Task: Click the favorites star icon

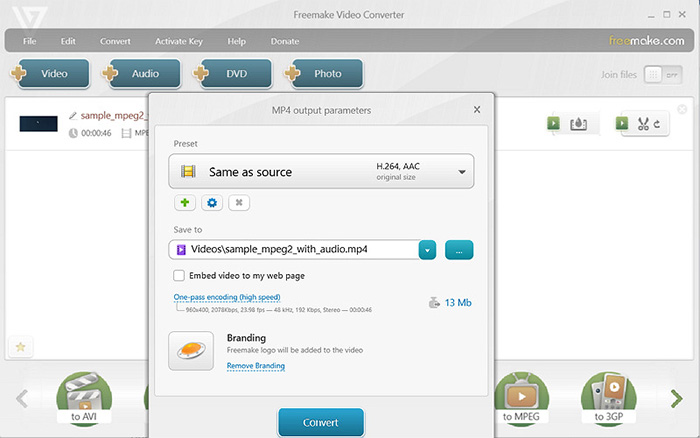Action: pos(19,348)
